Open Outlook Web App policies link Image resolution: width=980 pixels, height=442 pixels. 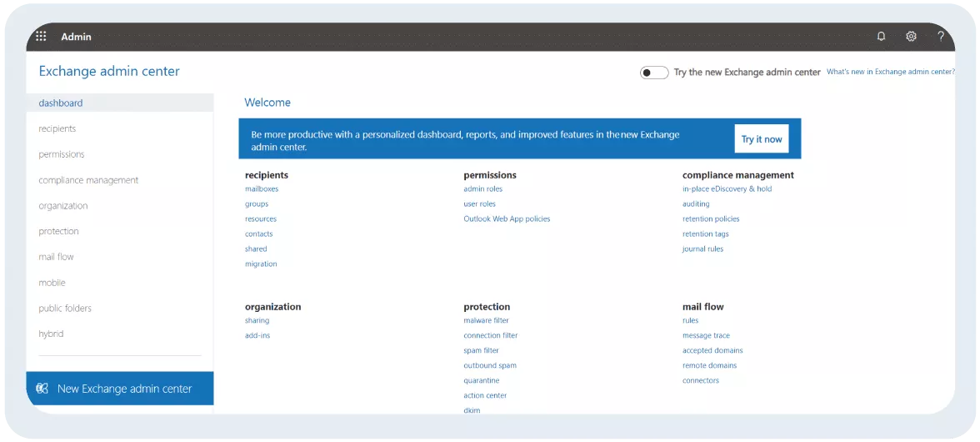click(x=507, y=218)
